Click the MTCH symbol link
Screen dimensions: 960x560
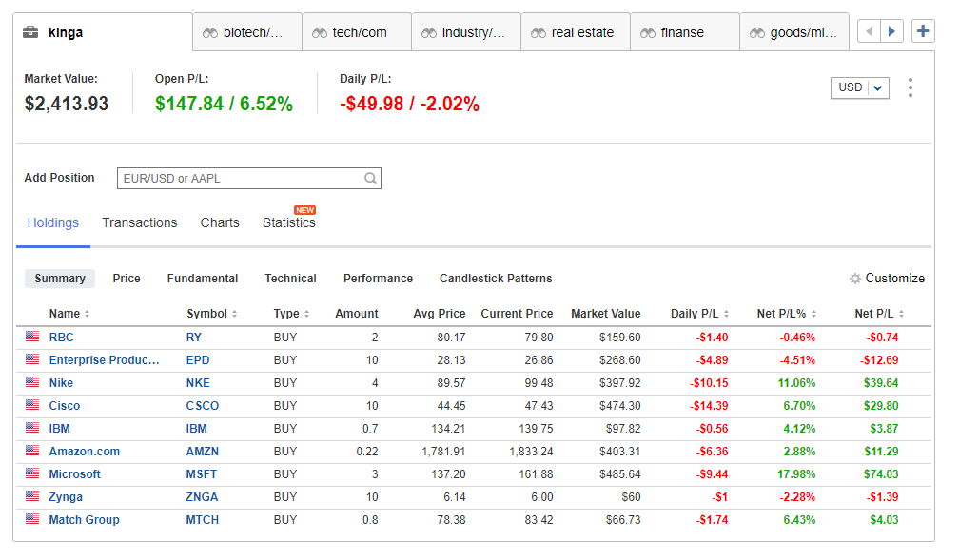[203, 520]
